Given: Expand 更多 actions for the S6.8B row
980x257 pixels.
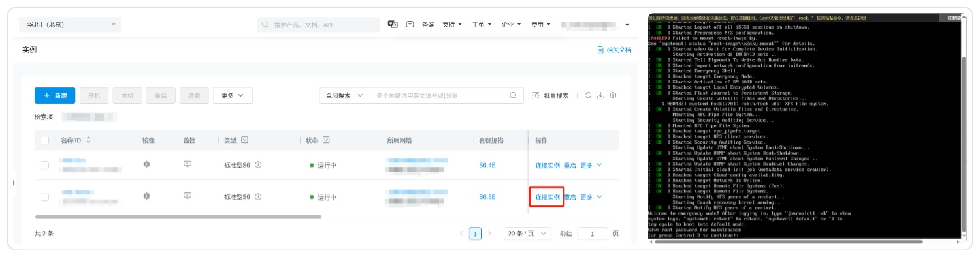Looking at the screenshot, I should (591, 197).
